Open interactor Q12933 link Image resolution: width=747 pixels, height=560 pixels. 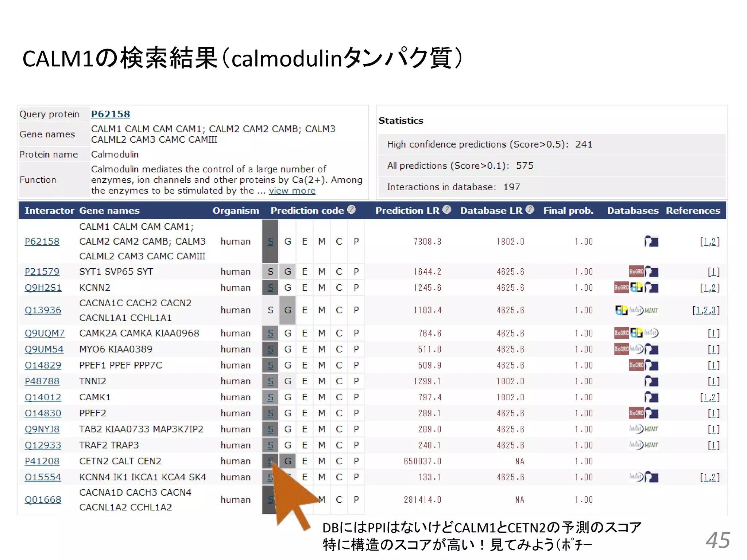43,445
